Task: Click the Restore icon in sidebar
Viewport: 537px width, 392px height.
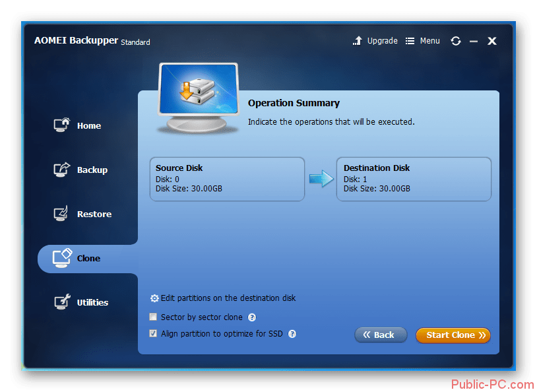Action: tap(61, 213)
